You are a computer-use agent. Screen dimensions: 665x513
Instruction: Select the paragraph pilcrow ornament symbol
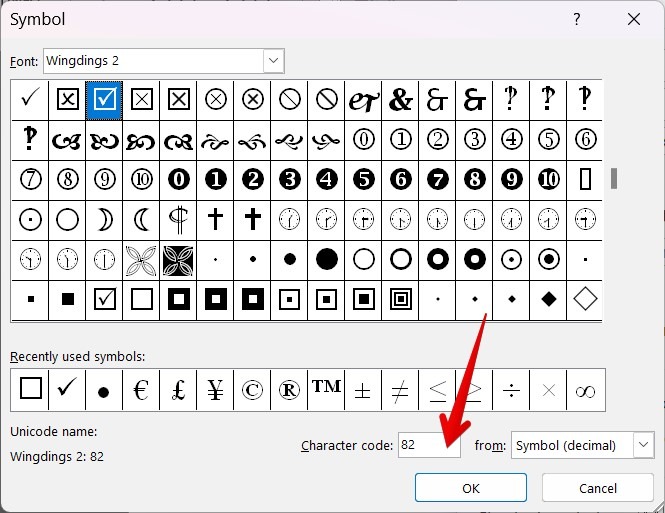click(178, 220)
